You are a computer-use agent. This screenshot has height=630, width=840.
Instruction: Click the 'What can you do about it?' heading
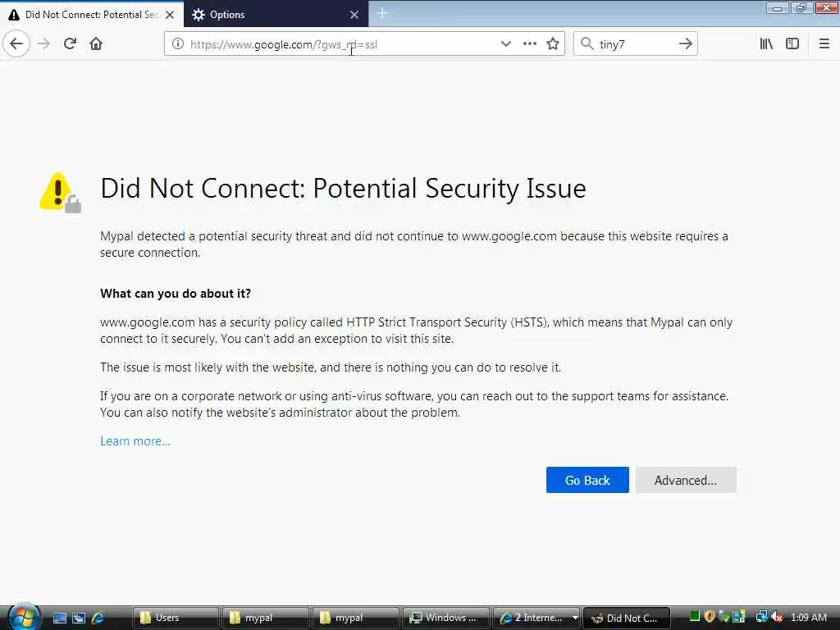[176, 294]
